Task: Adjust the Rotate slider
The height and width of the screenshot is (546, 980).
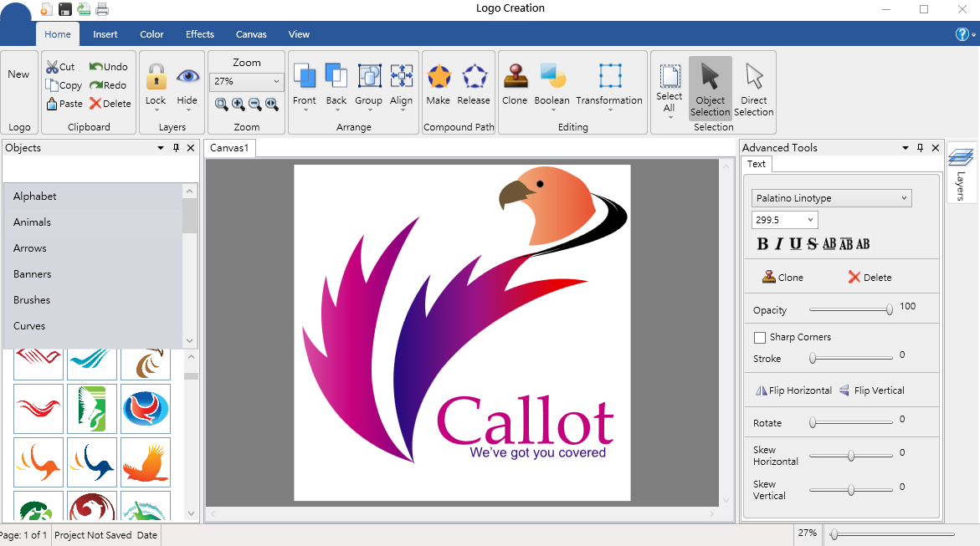Action: coord(851,423)
